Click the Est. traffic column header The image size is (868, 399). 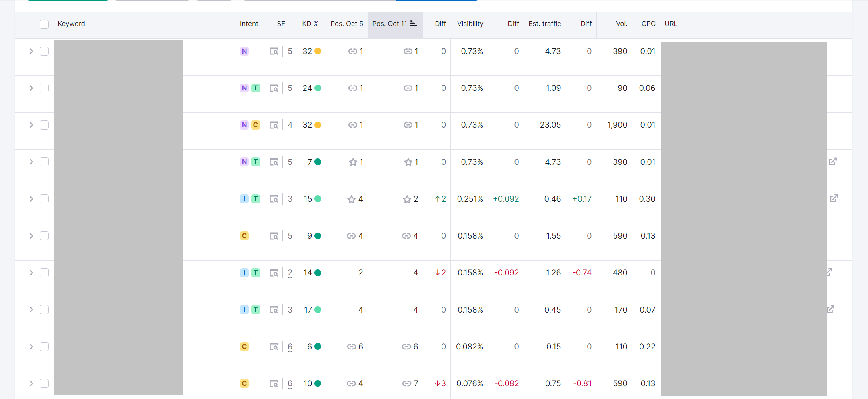[x=544, y=24]
